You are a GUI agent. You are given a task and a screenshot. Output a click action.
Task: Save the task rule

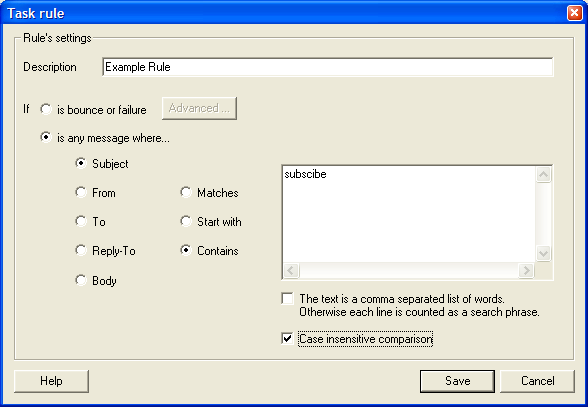[x=458, y=381]
